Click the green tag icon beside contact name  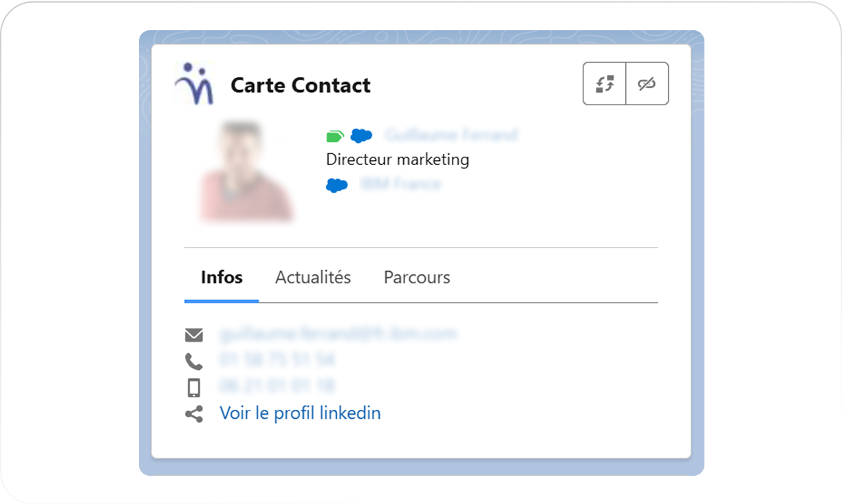click(x=335, y=135)
